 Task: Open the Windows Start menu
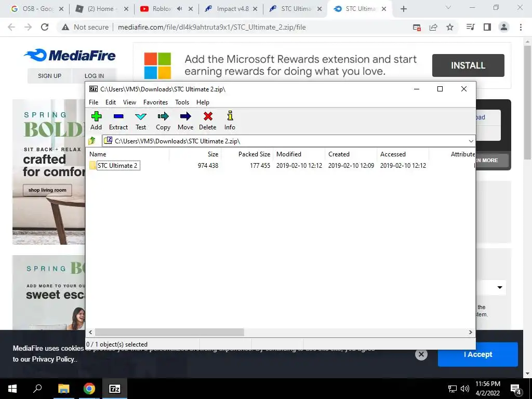pyautogui.click(x=12, y=389)
